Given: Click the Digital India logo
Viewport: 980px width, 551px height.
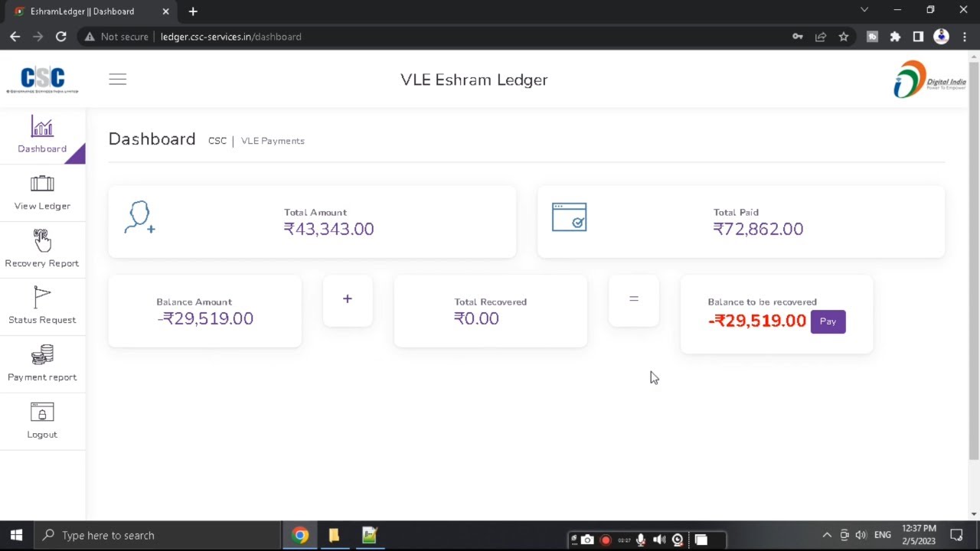Looking at the screenshot, I should [929, 80].
